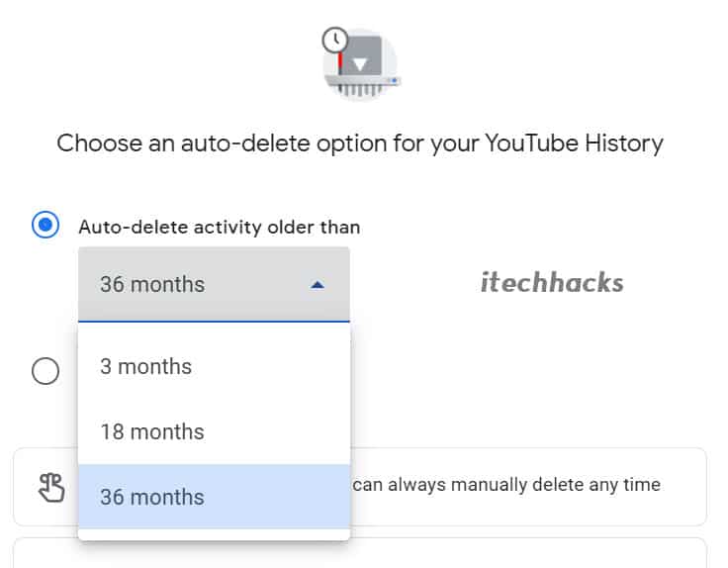Click the itechhacks watermark text
Screen dimensions: 728x568
pyautogui.click(x=552, y=282)
